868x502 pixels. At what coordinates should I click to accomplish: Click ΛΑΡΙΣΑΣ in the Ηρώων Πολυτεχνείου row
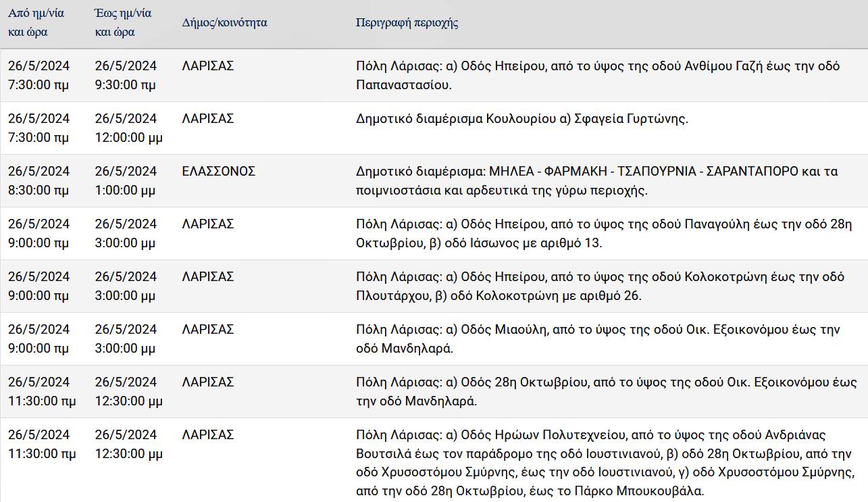(208, 434)
